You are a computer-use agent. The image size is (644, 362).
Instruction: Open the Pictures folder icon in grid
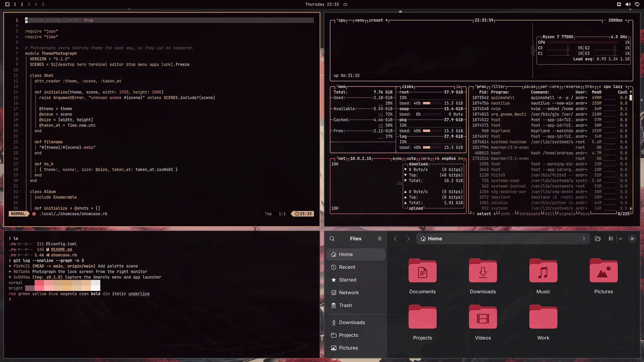pyautogui.click(x=603, y=277)
